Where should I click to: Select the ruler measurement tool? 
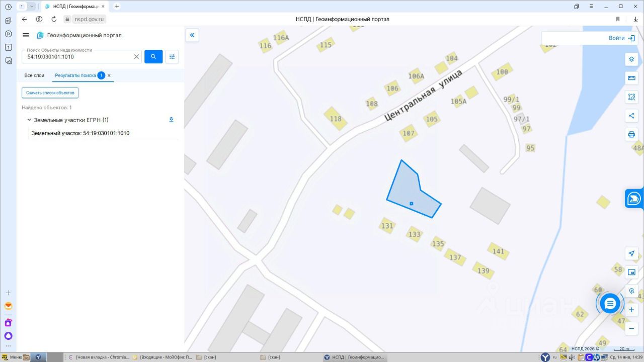coord(631,78)
